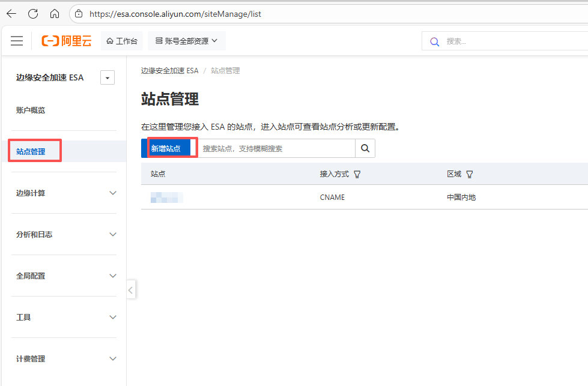This screenshot has width=588, height=386.
Task: Open the ESA product switcher dropdown
Action: 108,77
